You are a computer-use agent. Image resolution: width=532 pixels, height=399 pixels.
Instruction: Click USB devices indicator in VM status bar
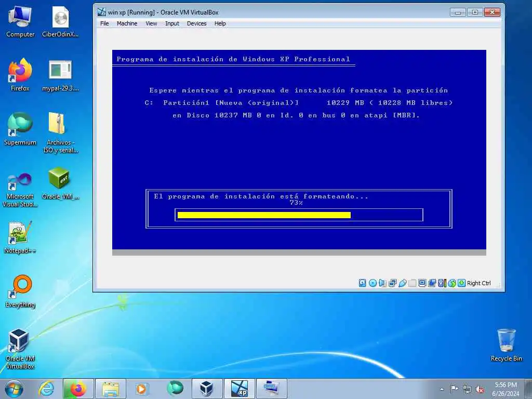pyautogui.click(x=403, y=283)
